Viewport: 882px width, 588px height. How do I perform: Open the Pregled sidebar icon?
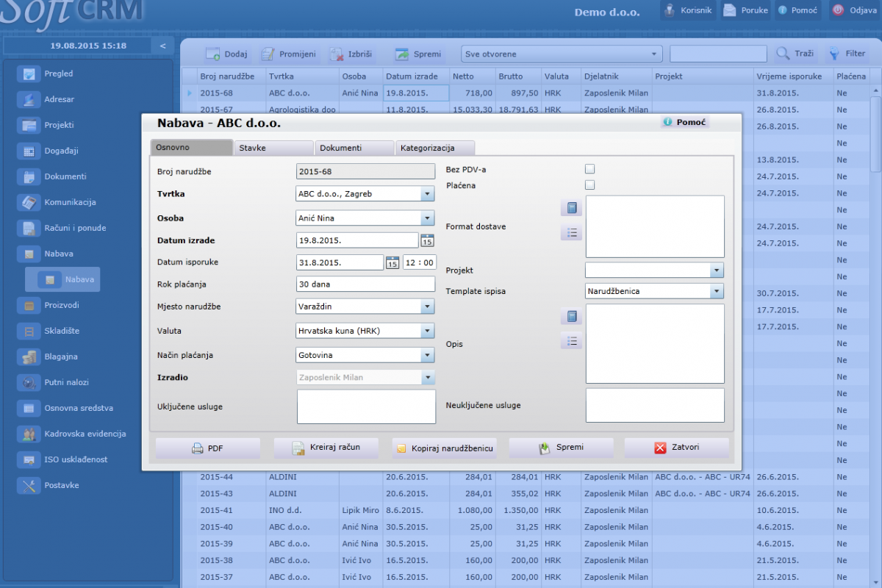tap(29, 73)
